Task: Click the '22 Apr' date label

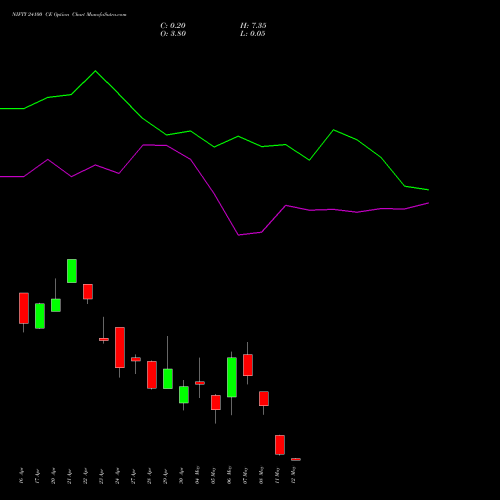Action: 86,476
